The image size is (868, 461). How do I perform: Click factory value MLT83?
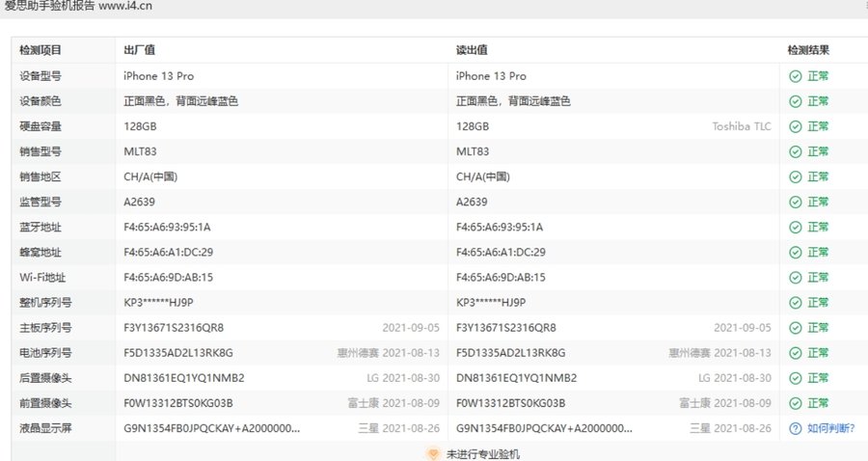(x=140, y=151)
